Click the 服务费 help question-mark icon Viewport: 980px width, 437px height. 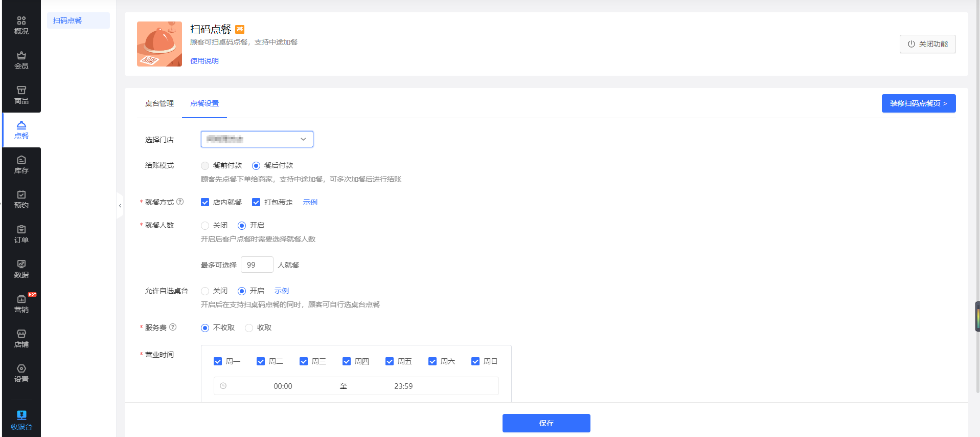tap(173, 327)
